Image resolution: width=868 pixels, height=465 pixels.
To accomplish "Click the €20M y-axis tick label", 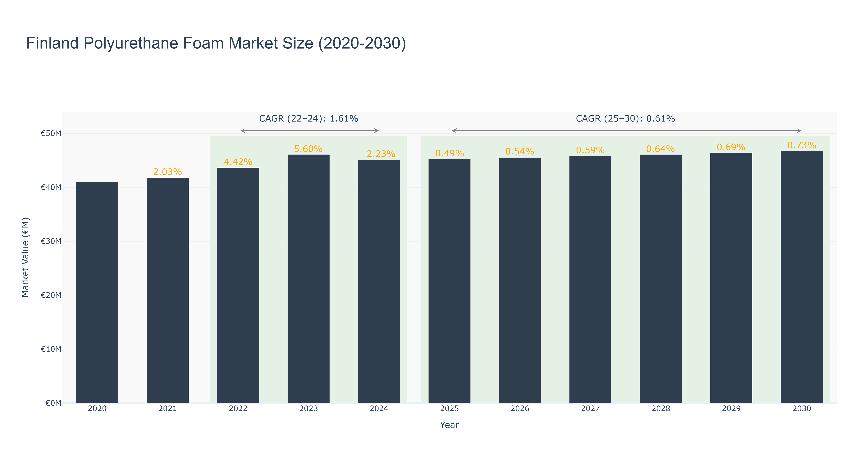I will 51,295.
